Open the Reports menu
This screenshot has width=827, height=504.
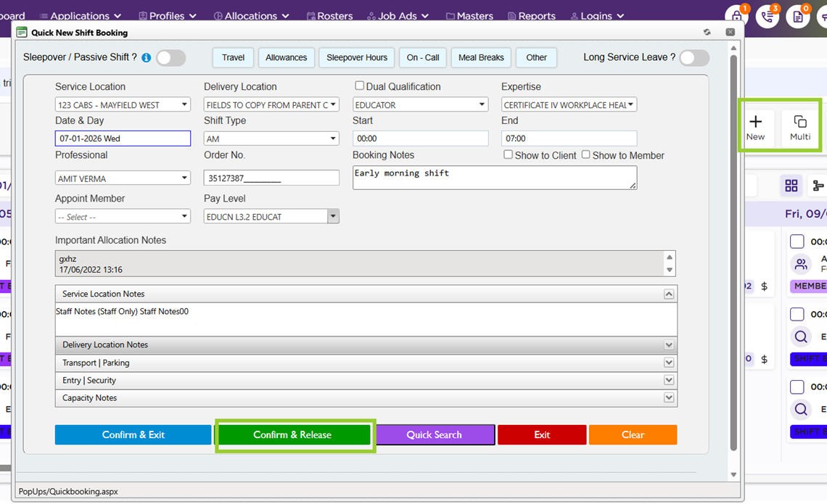(532, 16)
